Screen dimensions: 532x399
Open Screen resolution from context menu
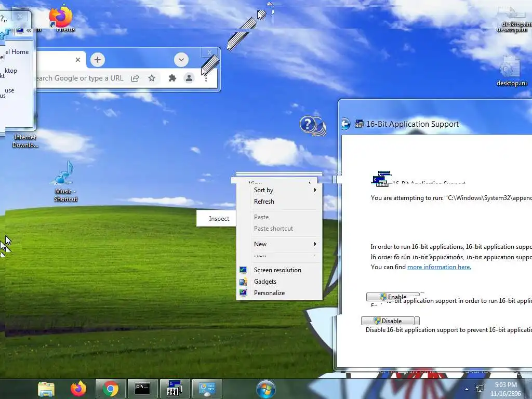click(279, 270)
